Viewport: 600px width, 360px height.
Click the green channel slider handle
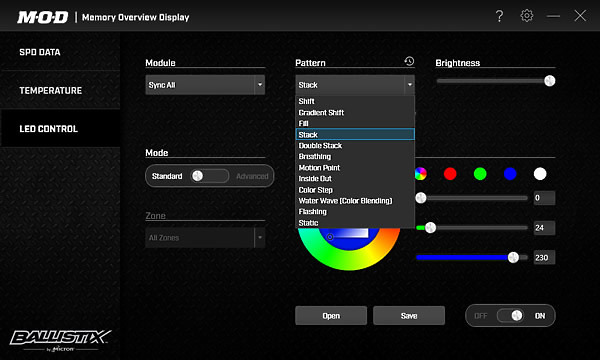coord(430,228)
